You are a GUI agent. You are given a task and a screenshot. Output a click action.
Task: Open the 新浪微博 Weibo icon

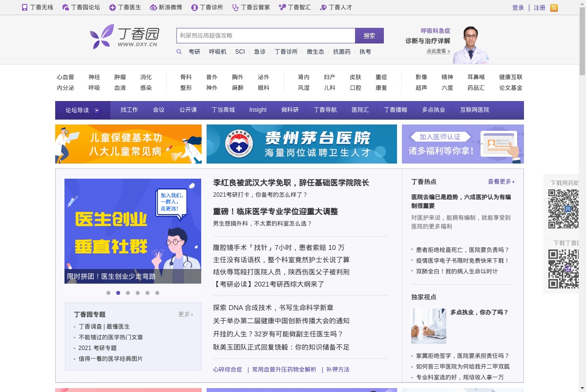[153, 7]
